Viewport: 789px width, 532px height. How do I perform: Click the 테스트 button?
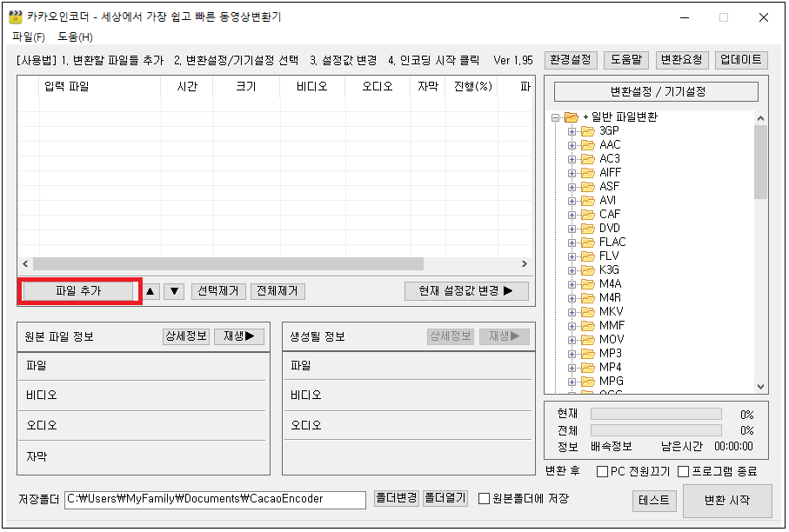point(654,501)
